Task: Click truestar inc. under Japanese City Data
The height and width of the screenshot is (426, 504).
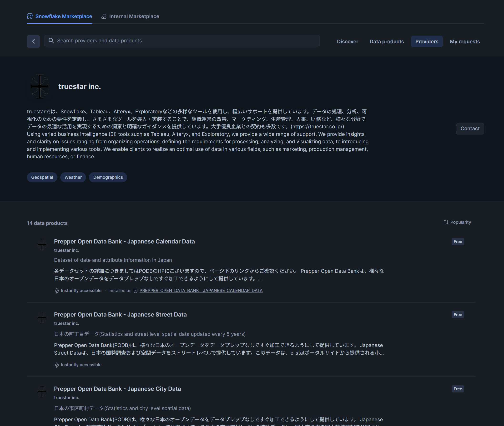Action: [x=66, y=397]
